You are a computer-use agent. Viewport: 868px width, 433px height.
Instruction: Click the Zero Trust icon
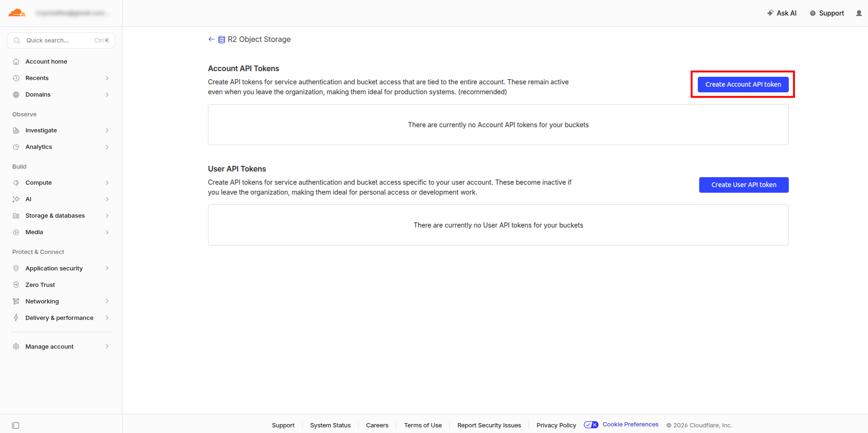16,285
